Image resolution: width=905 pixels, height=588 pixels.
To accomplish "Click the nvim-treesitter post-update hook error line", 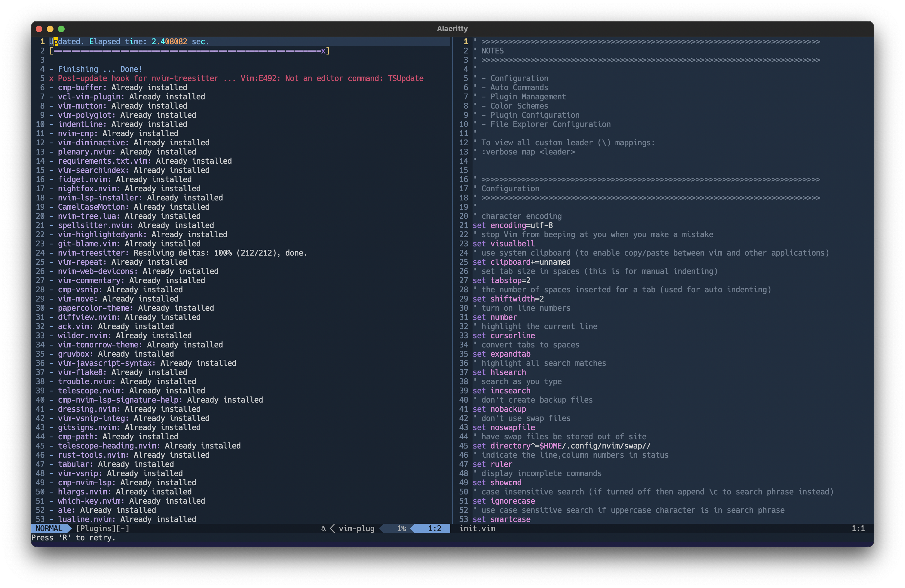I will click(x=236, y=78).
